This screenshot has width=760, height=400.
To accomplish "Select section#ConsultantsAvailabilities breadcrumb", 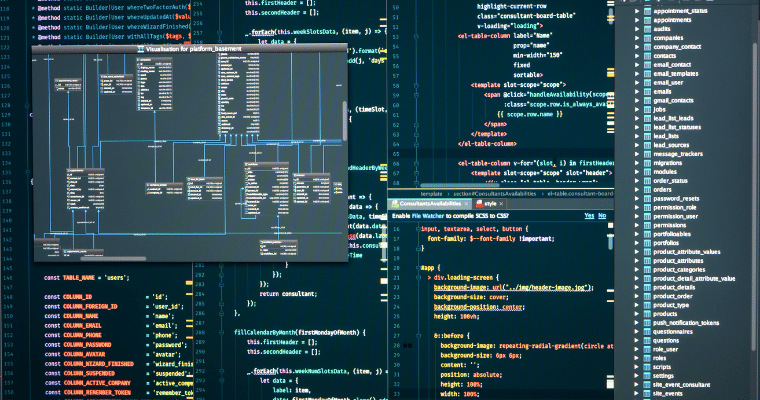I will click(494, 193).
